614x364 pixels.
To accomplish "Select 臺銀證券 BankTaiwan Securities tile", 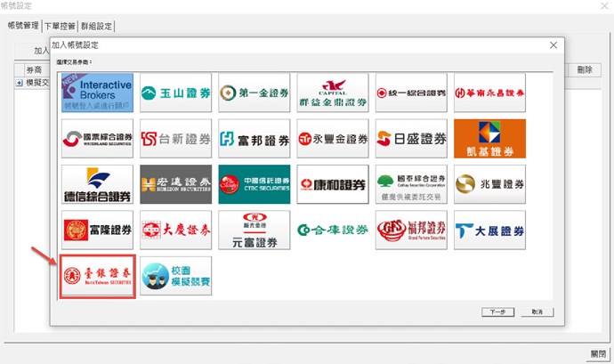I will pyautogui.click(x=98, y=276).
